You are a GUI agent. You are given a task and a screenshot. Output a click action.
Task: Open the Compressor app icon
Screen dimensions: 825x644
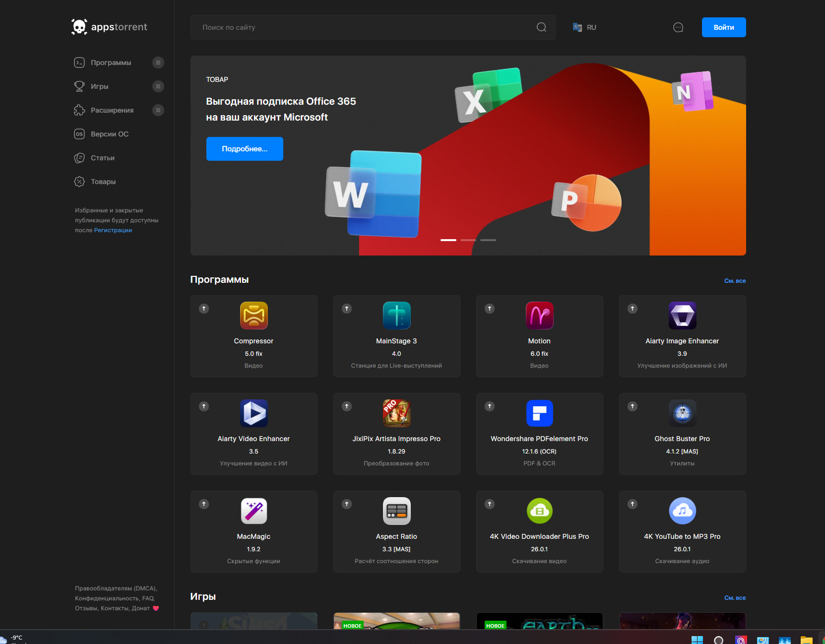(x=254, y=316)
